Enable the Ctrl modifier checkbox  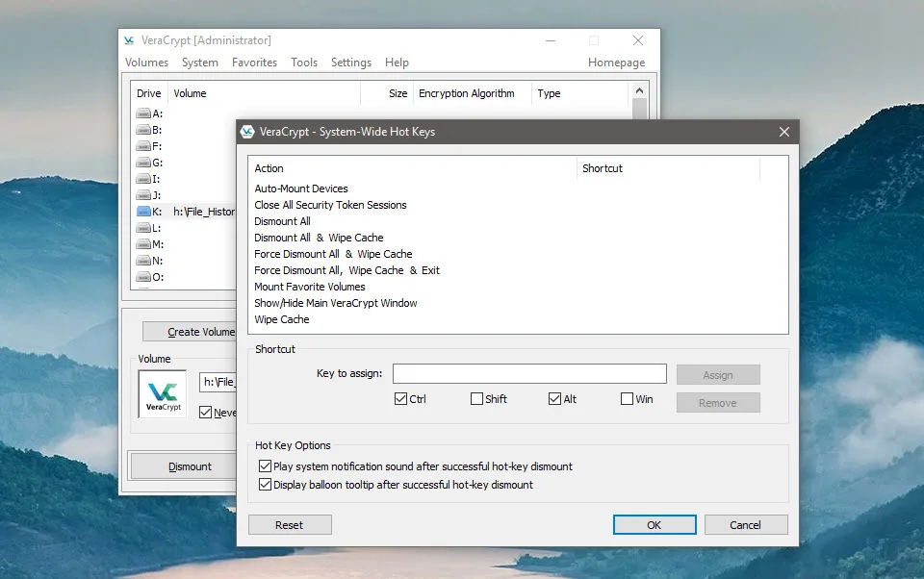tap(400, 399)
